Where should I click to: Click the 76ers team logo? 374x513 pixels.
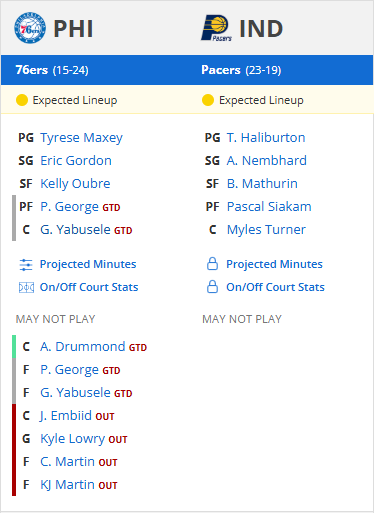(30, 28)
